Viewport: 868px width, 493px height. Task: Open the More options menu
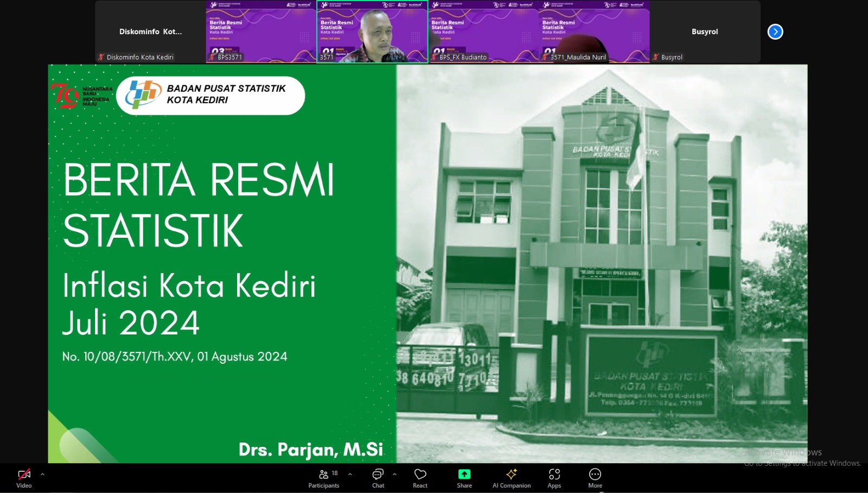click(x=595, y=478)
